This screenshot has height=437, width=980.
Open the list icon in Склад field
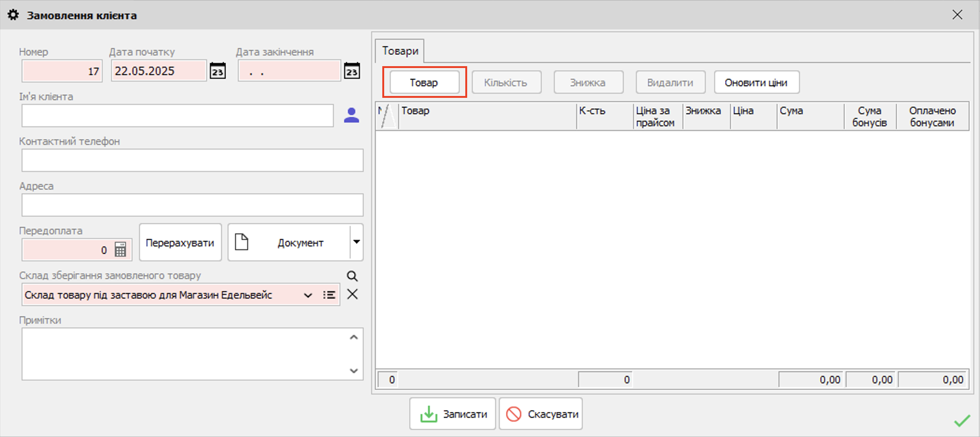click(329, 295)
